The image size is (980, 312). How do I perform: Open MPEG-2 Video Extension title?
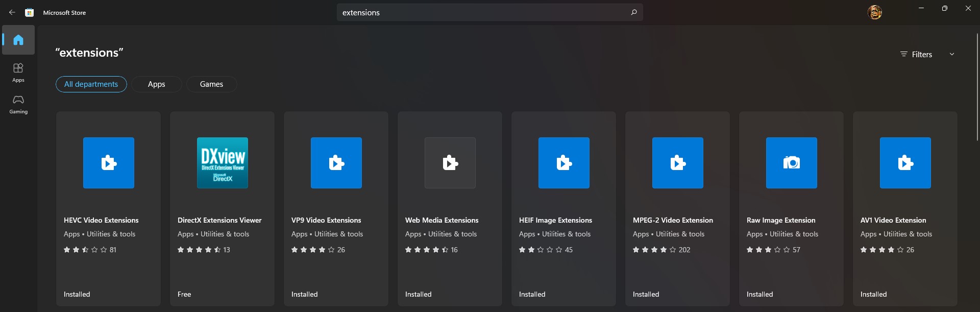(673, 220)
